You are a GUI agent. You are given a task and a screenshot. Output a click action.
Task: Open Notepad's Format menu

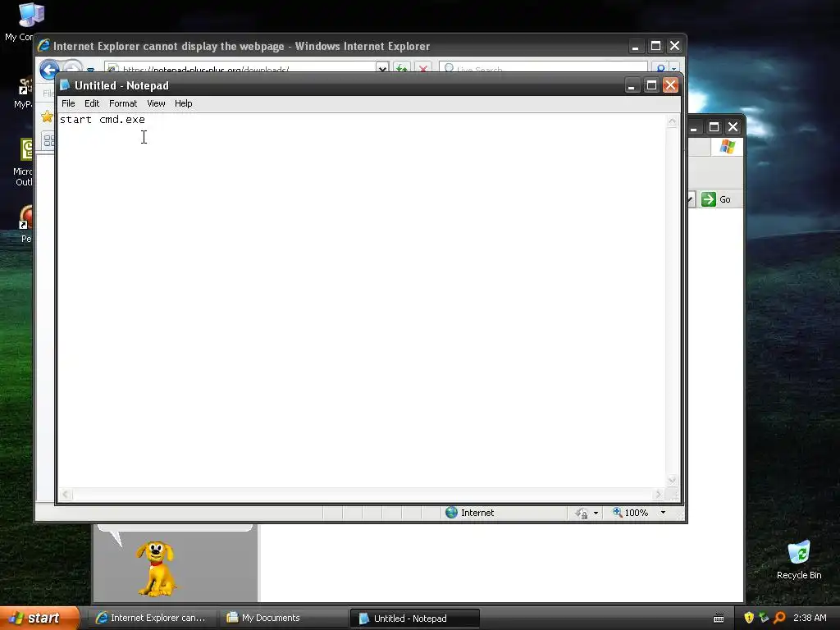123,103
